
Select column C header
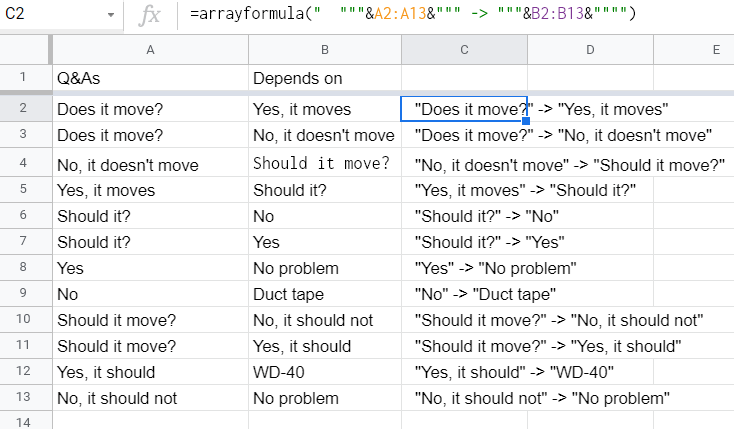[x=464, y=49]
